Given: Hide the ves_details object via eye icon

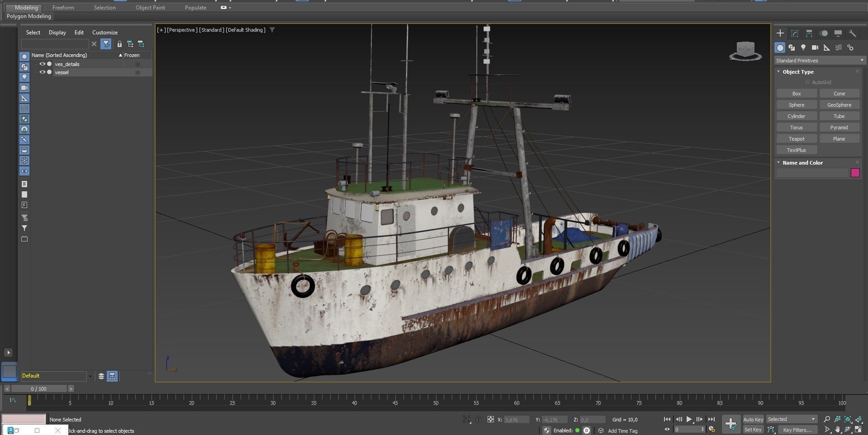Looking at the screenshot, I should coord(42,64).
